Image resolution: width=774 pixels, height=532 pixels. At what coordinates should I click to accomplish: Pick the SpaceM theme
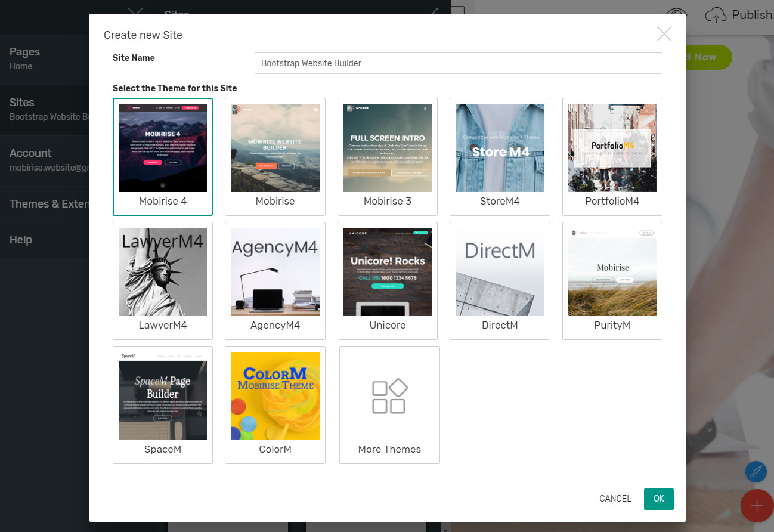[x=163, y=396]
